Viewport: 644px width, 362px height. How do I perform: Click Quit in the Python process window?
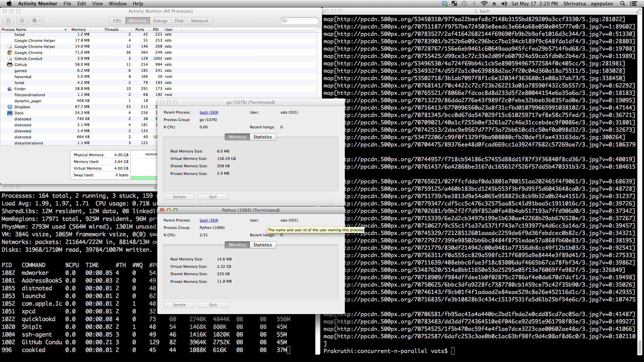[213, 305]
